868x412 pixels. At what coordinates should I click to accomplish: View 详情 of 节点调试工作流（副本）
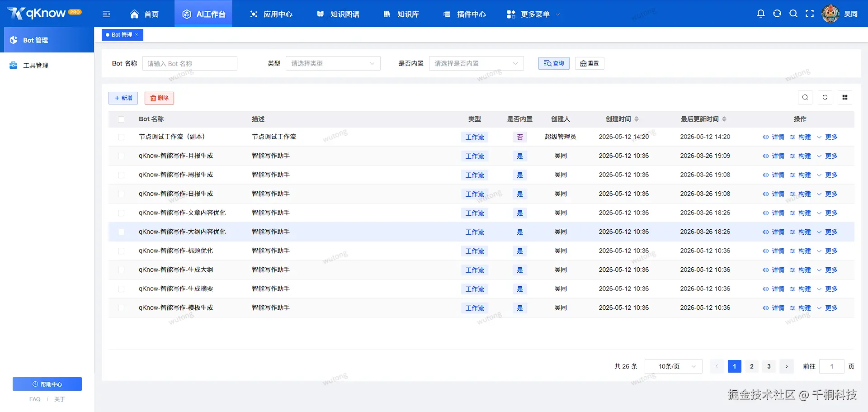coord(774,137)
